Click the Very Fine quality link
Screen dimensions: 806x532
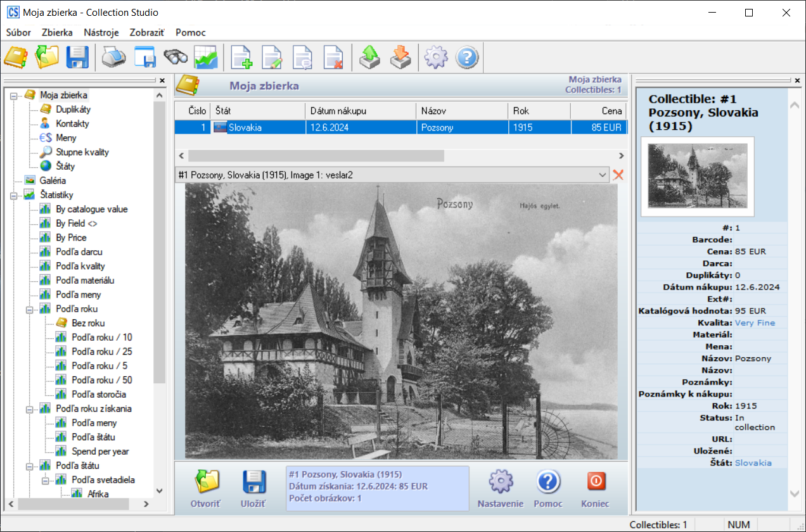(755, 323)
